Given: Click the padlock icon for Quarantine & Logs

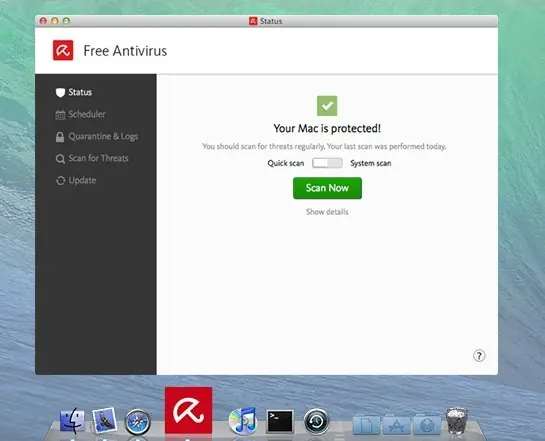Looking at the screenshot, I should pos(60,137).
